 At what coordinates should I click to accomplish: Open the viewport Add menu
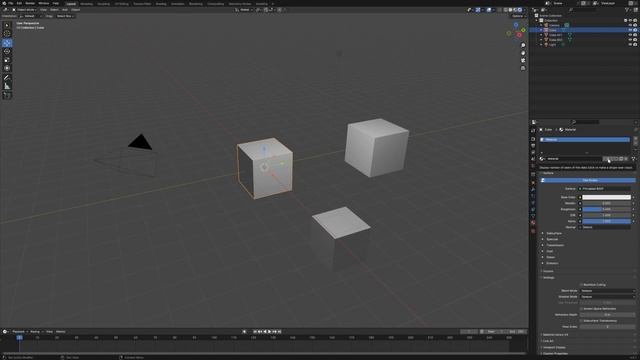tap(65, 10)
